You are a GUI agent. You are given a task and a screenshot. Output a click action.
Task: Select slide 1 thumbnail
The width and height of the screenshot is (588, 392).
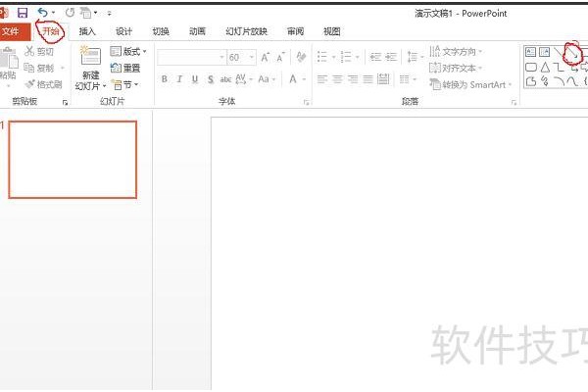[x=73, y=160]
